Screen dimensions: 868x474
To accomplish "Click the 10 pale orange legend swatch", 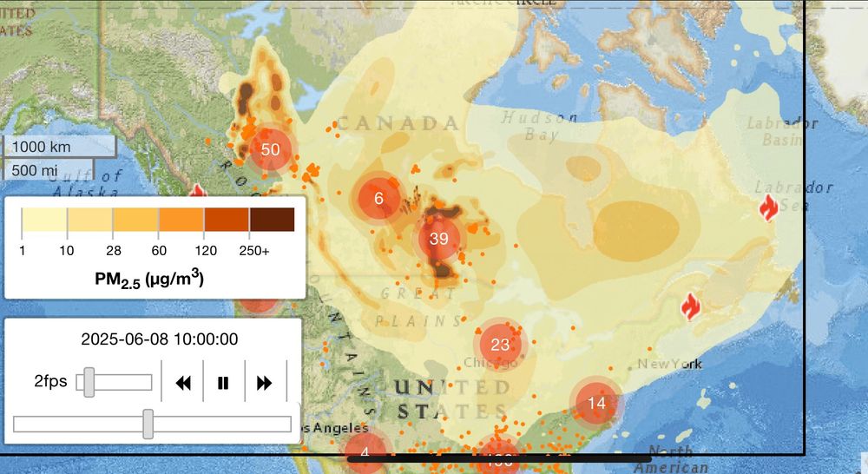I will click(x=90, y=220).
